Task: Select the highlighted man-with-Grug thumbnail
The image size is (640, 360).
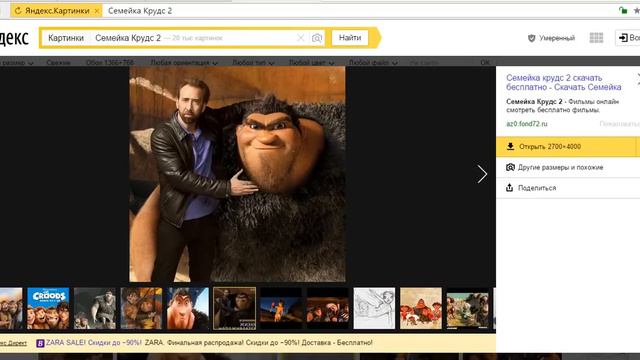Action: pos(234,308)
